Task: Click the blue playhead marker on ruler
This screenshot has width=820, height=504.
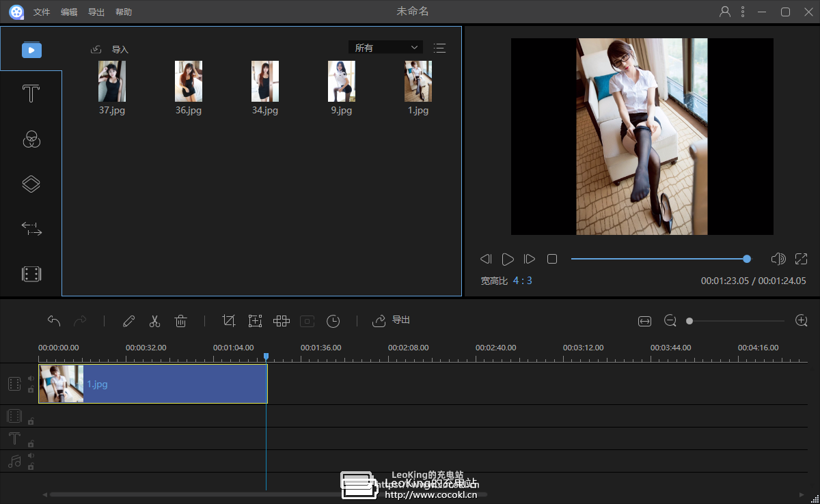Action: [266, 356]
